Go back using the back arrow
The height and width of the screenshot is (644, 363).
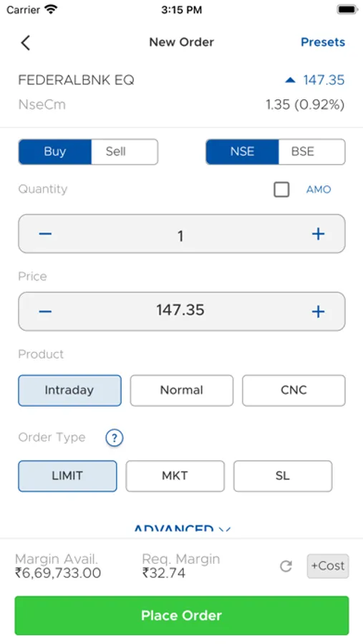pyautogui.click(x=26, y=43)
